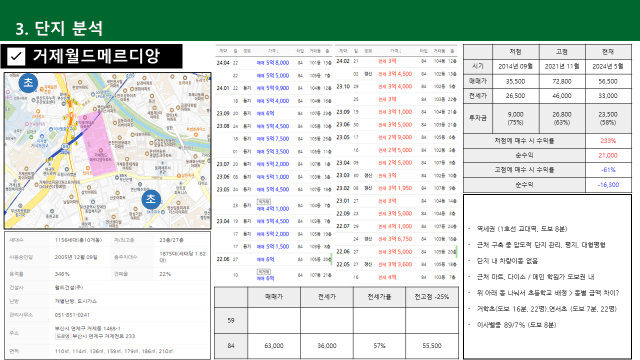This screenshot has height=360, width=640.
Task: Click the 46,000 lease price cell
Action: pos(562,96)
